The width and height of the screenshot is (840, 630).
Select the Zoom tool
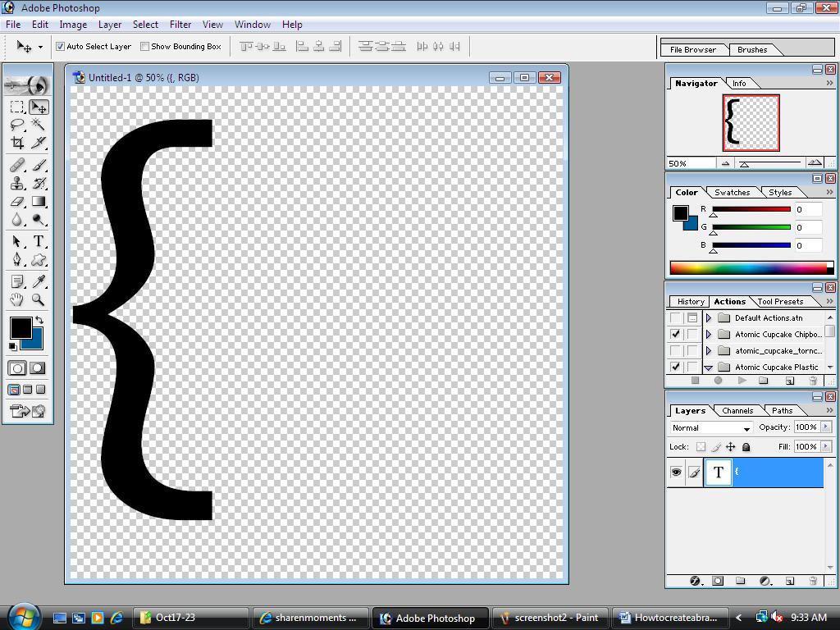click(x=39, y=299)
